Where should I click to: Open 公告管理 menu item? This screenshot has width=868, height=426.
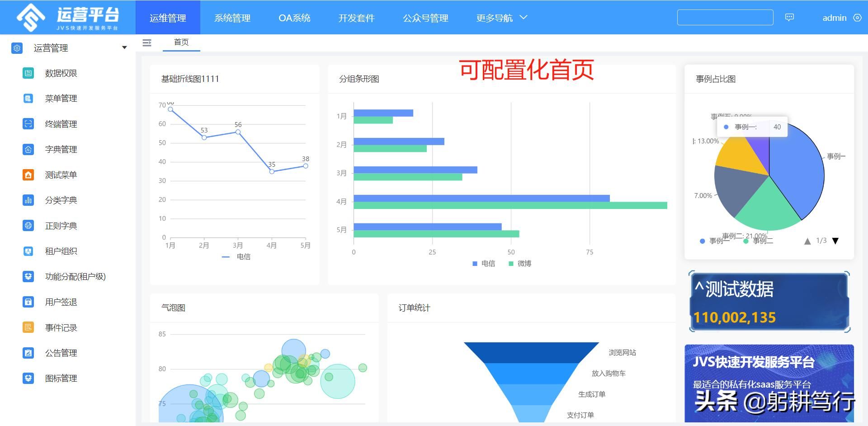pyautogui.click(x=61, y=353)
